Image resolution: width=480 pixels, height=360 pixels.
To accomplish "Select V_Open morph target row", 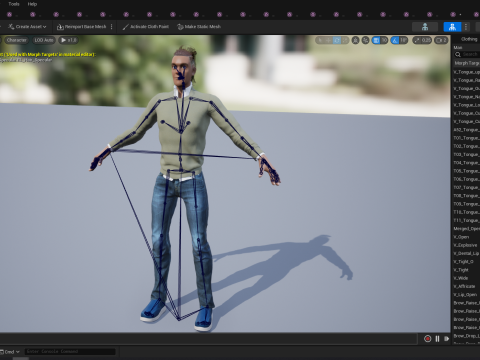I will click(x=466, y=237).
